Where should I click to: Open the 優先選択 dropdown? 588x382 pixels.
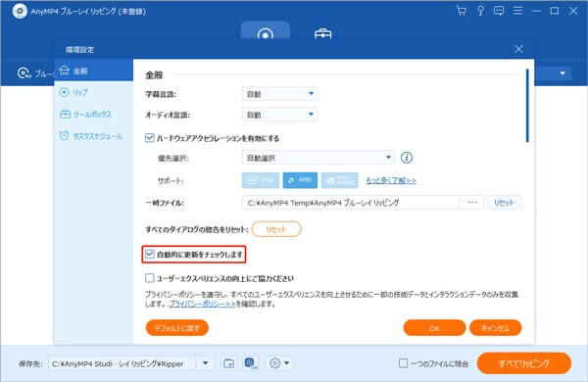pyautogui.click(x=318, y=158)
